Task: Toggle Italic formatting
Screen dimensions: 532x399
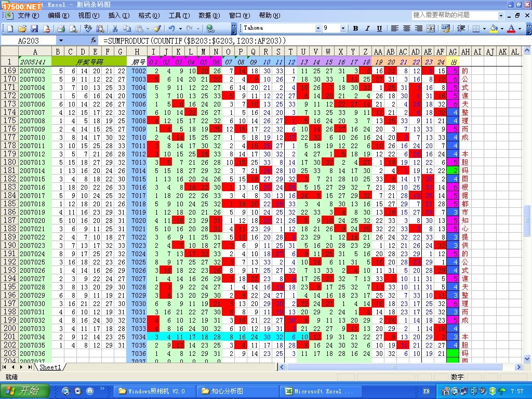Action: pyautogui.click(x=367, y=29)
